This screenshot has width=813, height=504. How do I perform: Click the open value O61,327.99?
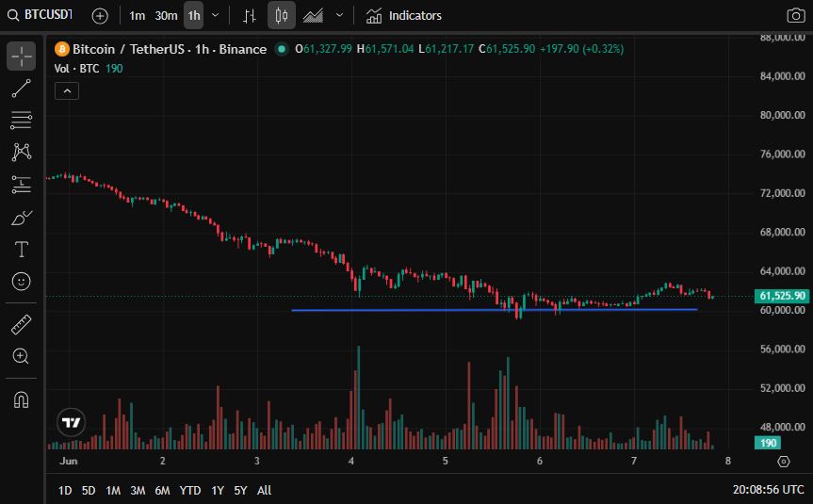pos(323,49)
